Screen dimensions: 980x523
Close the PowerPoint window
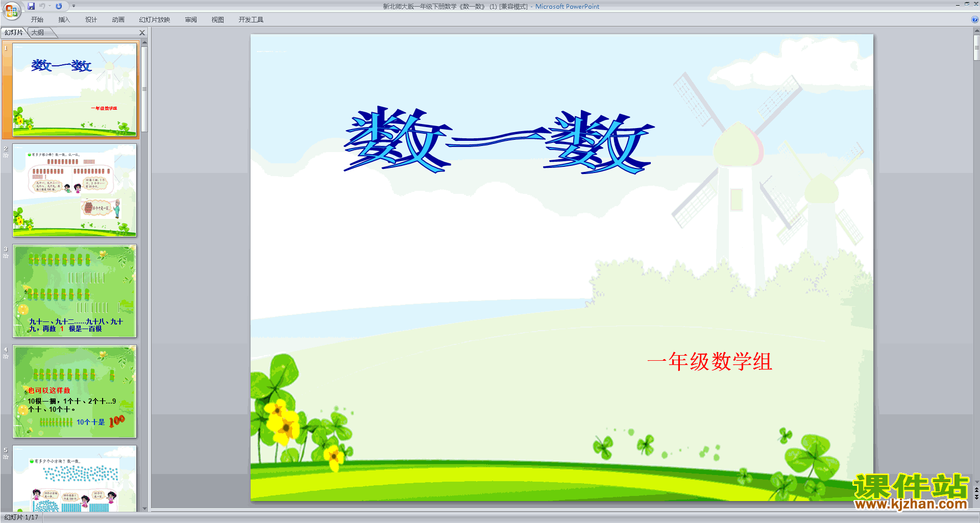(x=976, y=4)
